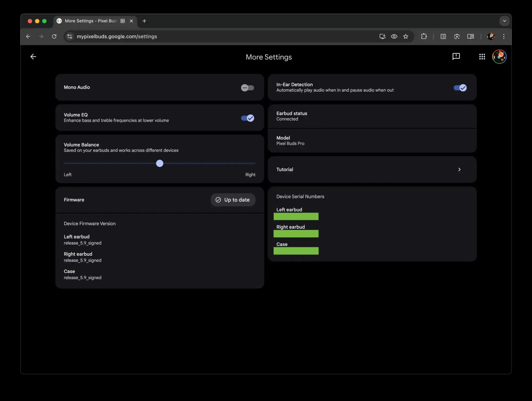Disable In-Ear Detection toggle
The image size is (532, 401).
point(460,87)
